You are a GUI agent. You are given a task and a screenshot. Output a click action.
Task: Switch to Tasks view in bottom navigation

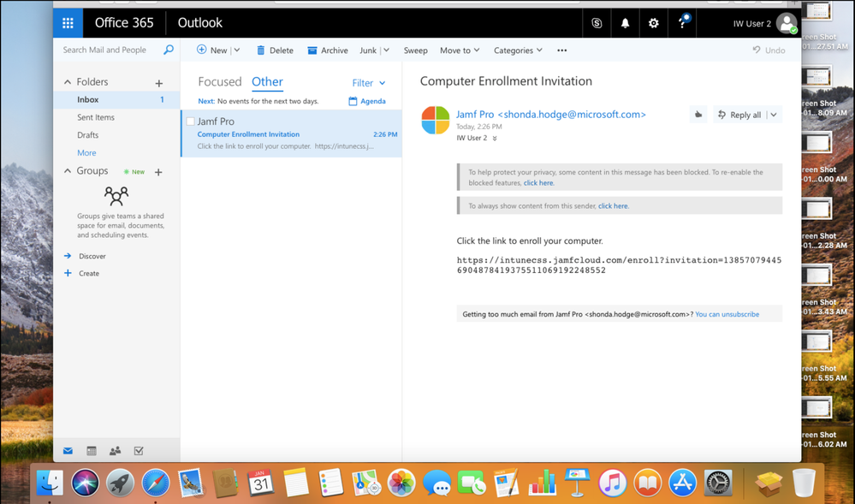pyautogui.click(x=139, y=451)
